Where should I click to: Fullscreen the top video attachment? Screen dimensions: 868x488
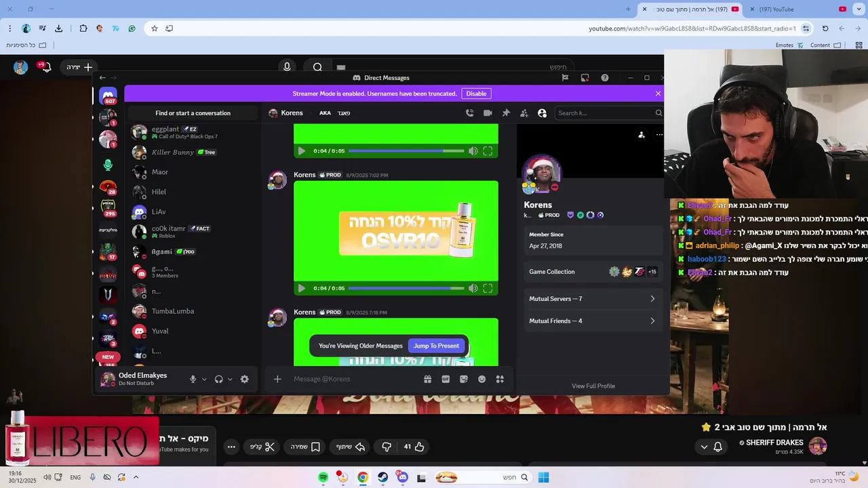pyautogui.click(x=488, y=151)
